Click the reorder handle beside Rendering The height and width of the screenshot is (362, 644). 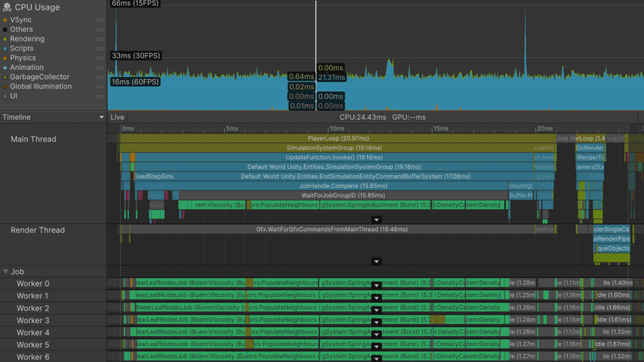point(100,39)
